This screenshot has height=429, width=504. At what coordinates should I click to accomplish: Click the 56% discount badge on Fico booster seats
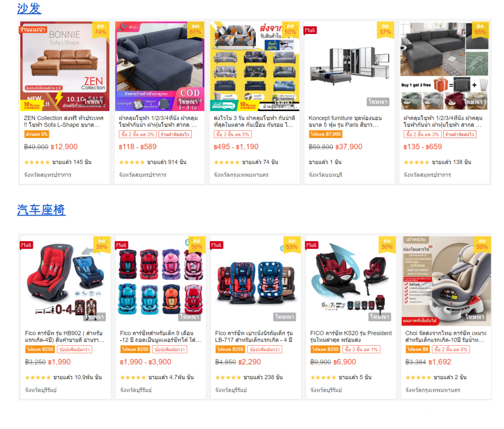(x=197, y=245)
